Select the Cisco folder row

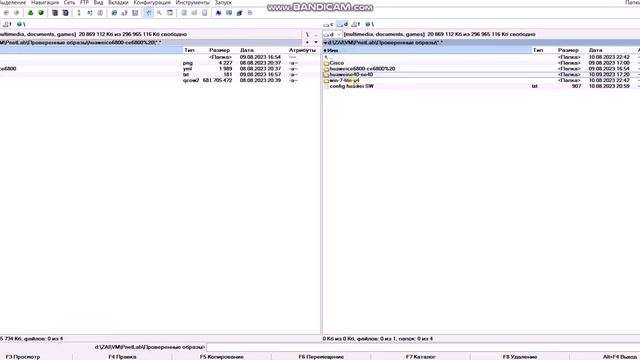click(x=481, y=63)
